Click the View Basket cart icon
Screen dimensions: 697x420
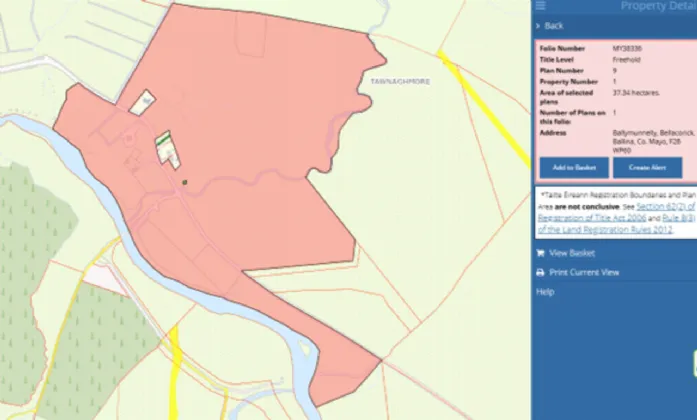540,254
